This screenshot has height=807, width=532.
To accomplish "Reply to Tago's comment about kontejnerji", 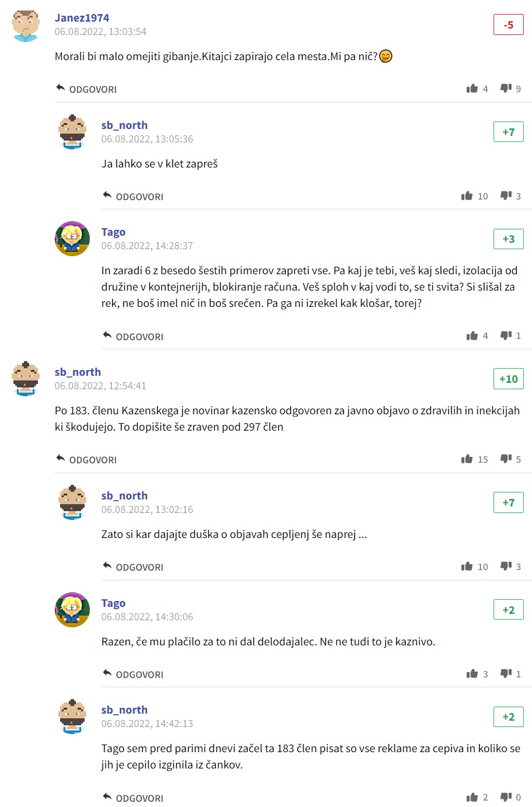I will (x=133, y=336).
